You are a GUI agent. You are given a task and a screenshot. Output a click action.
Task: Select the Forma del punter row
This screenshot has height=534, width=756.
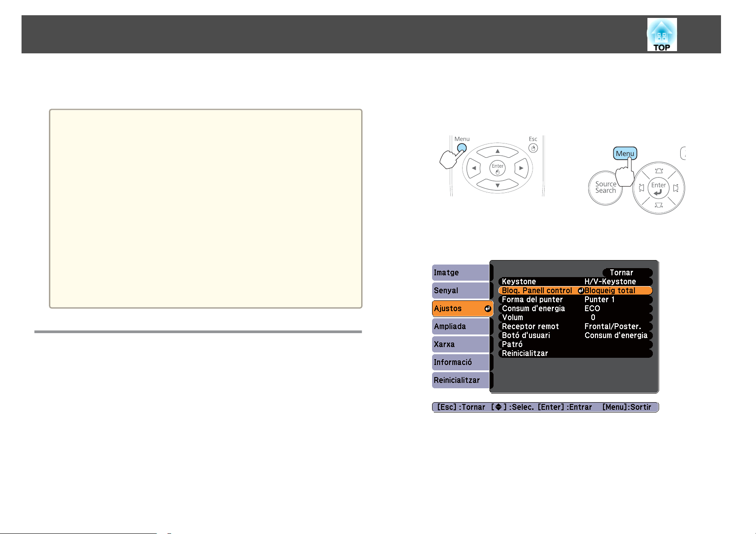575,300
